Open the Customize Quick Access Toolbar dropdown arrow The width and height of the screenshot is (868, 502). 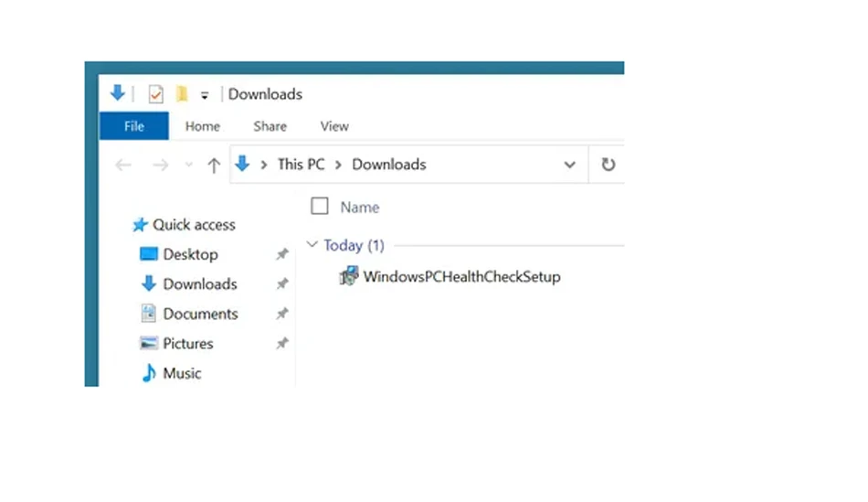[x=205, y=95]
